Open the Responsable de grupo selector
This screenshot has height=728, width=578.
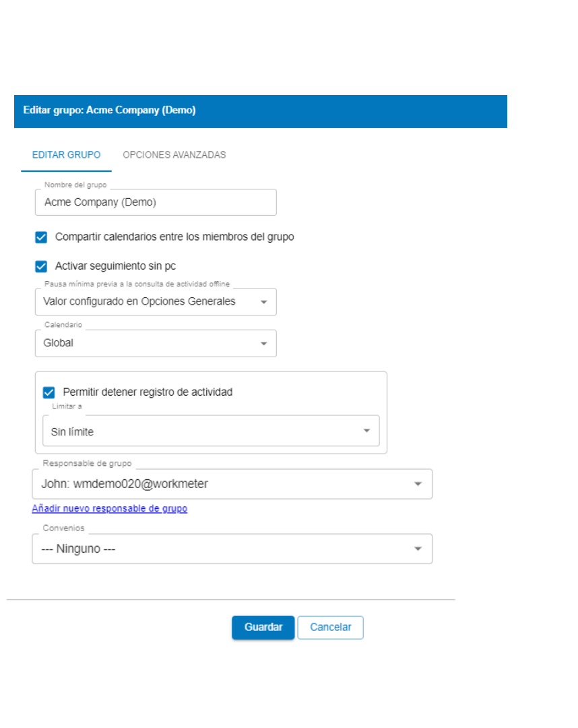pos(232,483)
